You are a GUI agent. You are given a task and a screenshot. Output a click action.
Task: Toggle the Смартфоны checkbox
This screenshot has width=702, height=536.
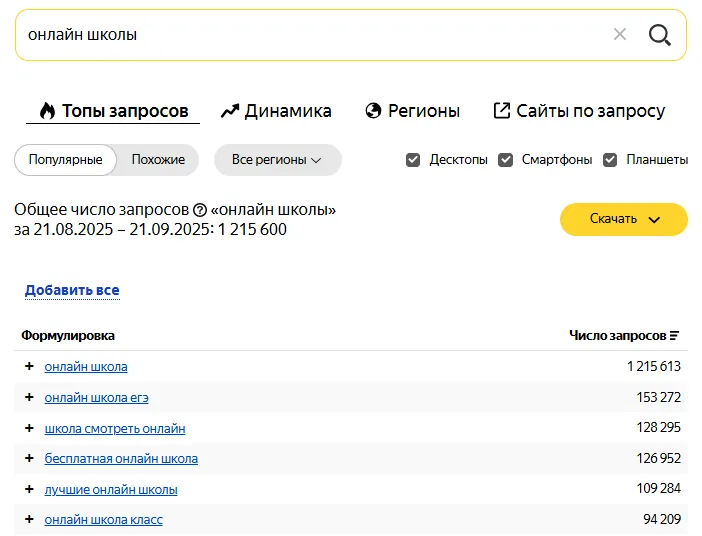coord(506,160)
